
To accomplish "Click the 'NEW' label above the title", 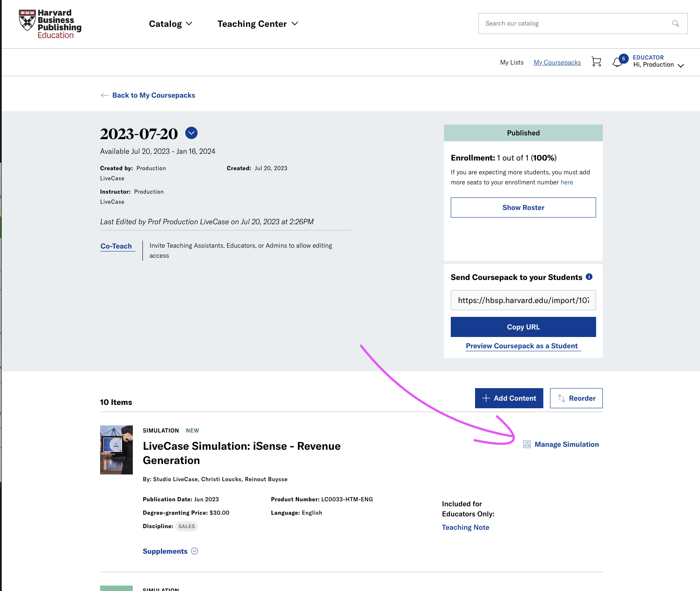I will coord(192,431).
